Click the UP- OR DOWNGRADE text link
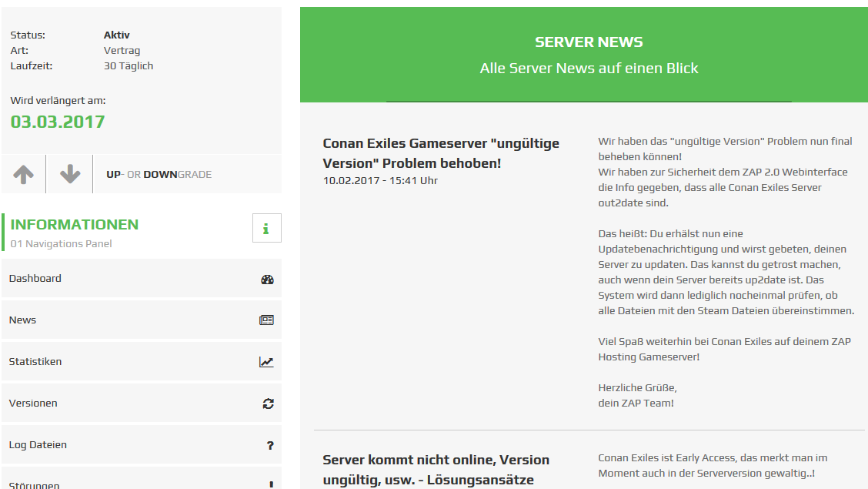The width and height of the screenshot is (868, 489). pos(159,175)
